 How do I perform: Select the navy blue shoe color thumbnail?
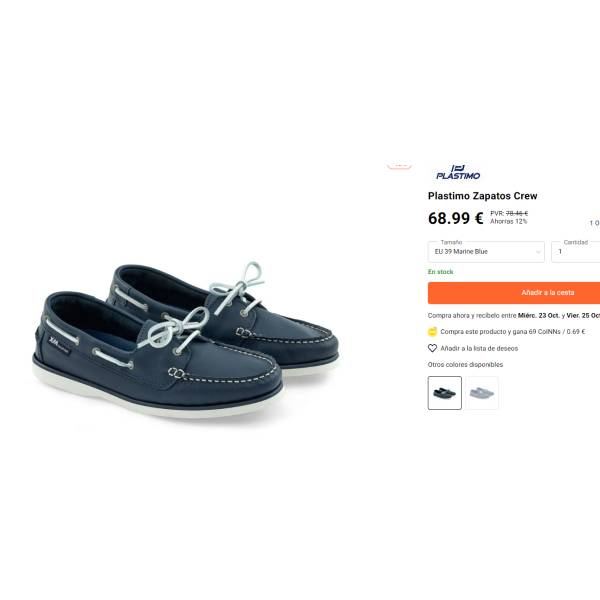coord(445,393)
